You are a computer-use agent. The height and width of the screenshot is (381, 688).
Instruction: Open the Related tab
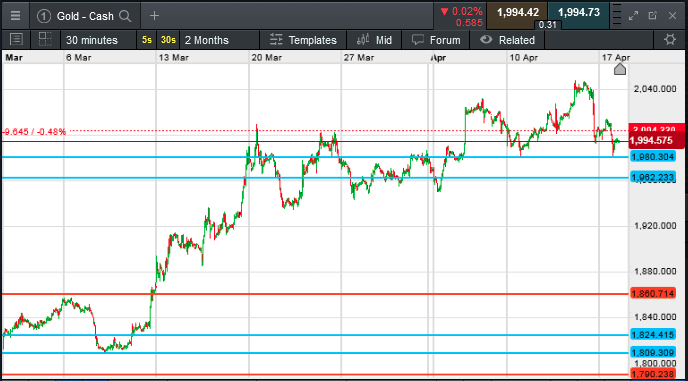pyautogui.click(x=507, y=40)
